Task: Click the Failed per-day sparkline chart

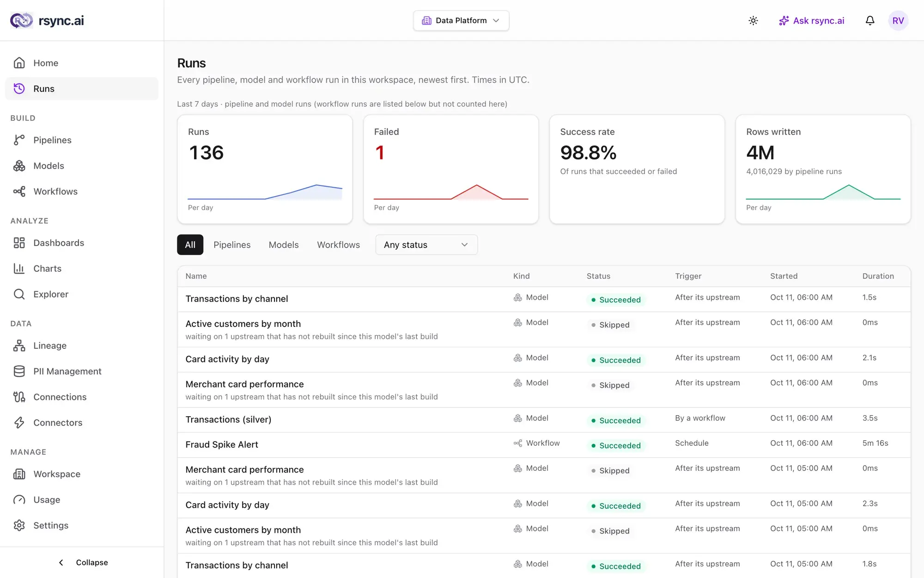Action: tap(451, 192)
